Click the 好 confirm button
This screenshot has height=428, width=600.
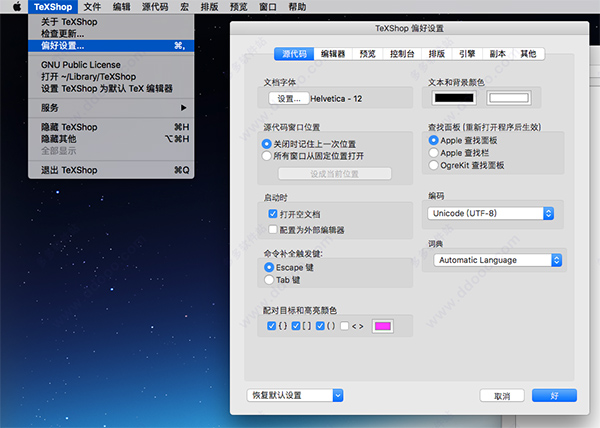pyautogui.click(x=554, y=396)
